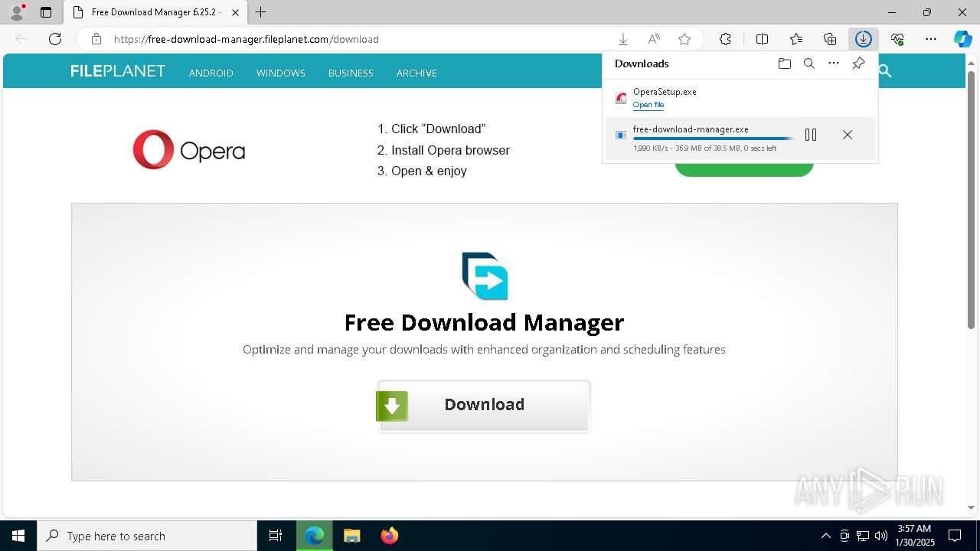The image size is (980, 551).
Task: Open the Collections icon
Action: [x=830, y=39]
